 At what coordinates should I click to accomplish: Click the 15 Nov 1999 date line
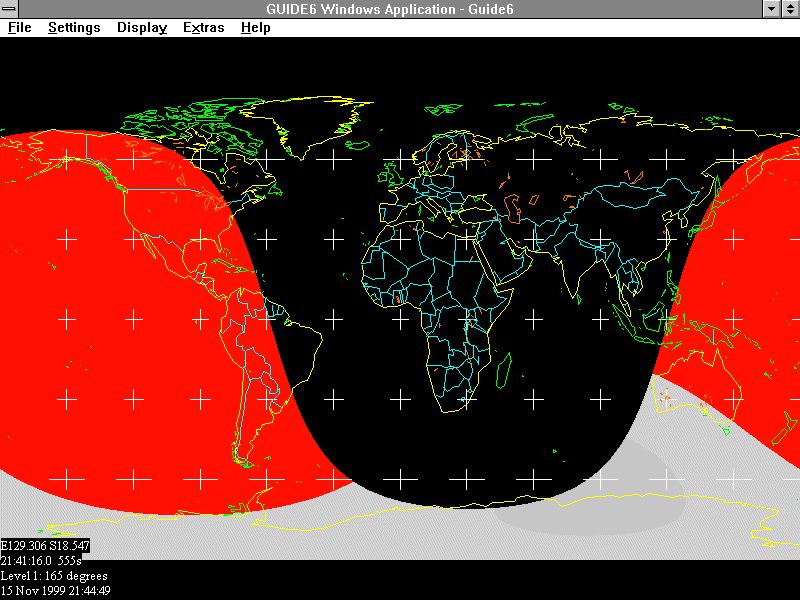(x=55, y=590)
